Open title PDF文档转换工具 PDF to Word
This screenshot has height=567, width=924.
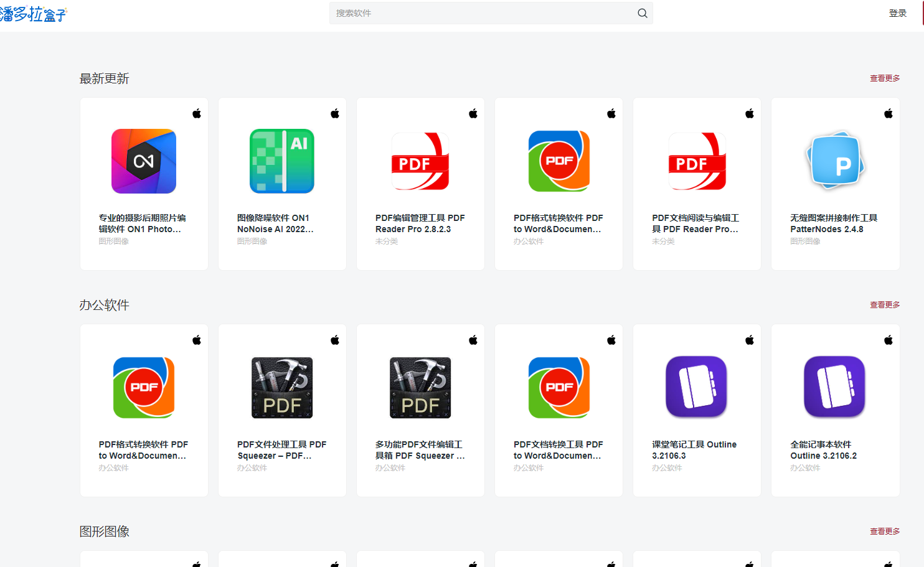pos(559,450)
